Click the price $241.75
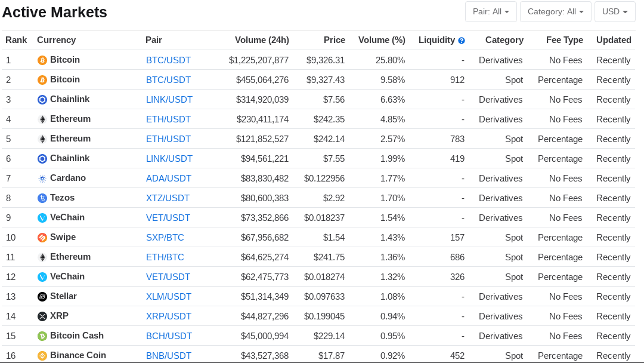 [x=329, y=257]
